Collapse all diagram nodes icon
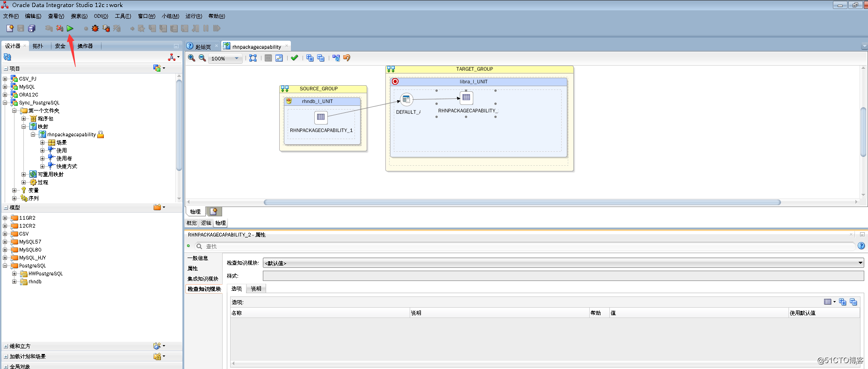 [x=320, y=58]
